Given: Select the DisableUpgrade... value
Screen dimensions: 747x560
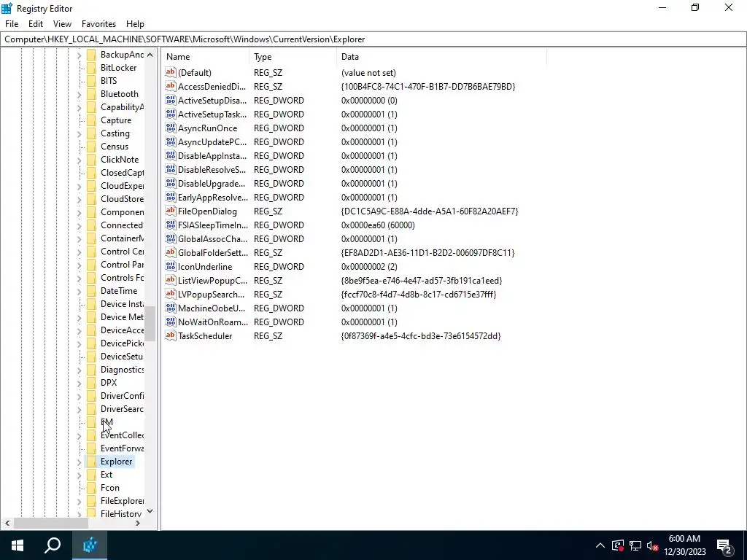Looking at the screenshot, I should coord(212,183).
